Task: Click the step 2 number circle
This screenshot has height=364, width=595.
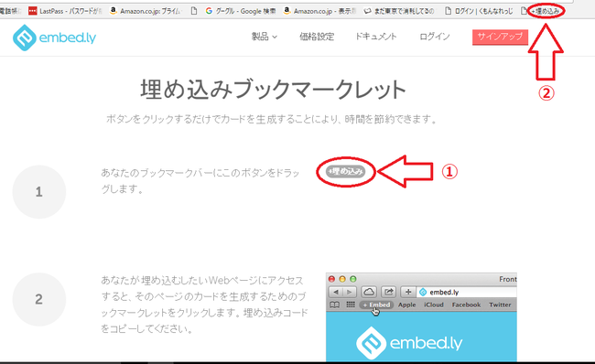Action: 39,299
